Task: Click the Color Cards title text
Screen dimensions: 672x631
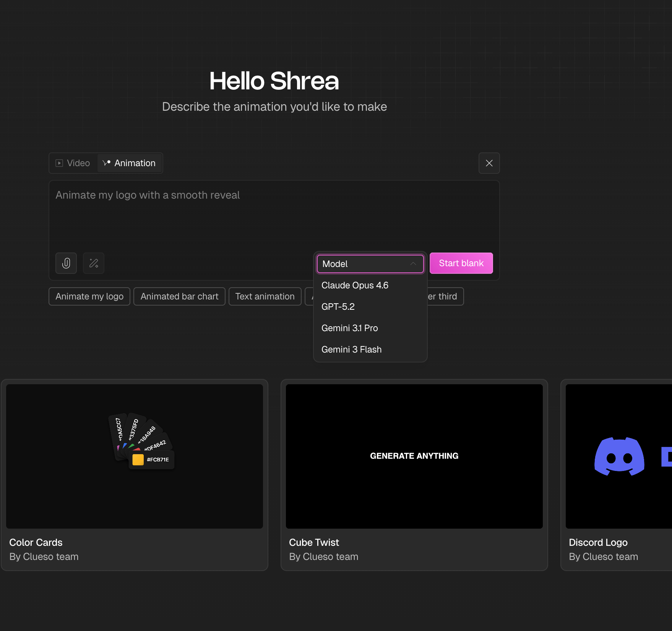Action: 36,542
